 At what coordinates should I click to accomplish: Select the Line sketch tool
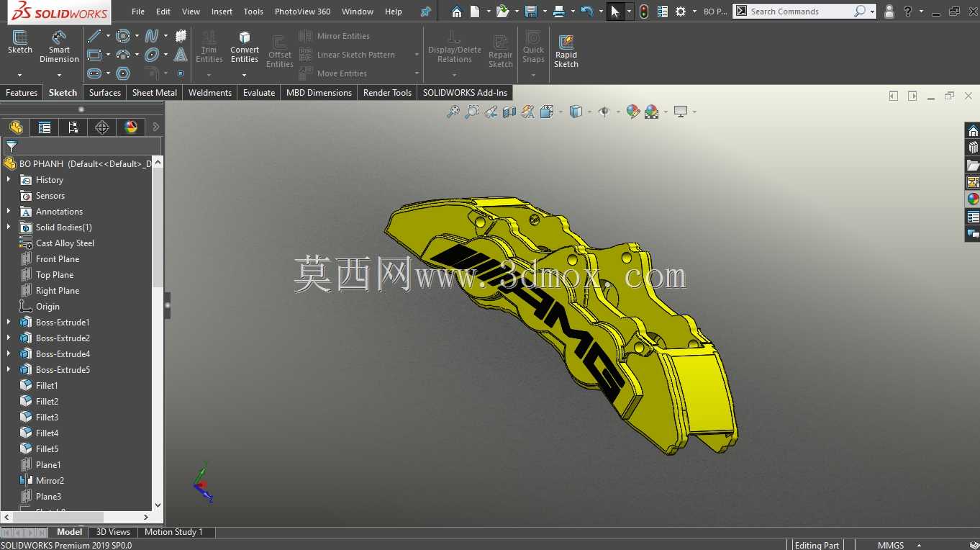(94, 36)
